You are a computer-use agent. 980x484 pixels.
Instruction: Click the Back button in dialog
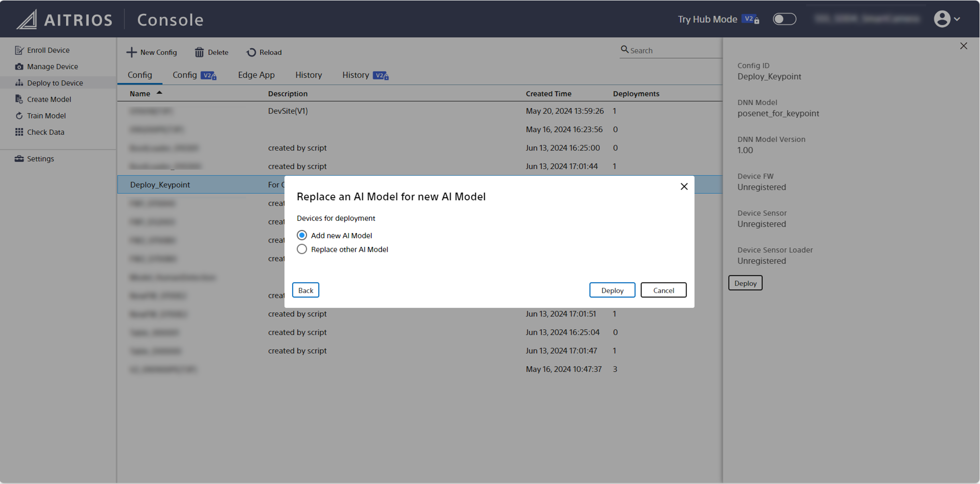coord(306,290)
